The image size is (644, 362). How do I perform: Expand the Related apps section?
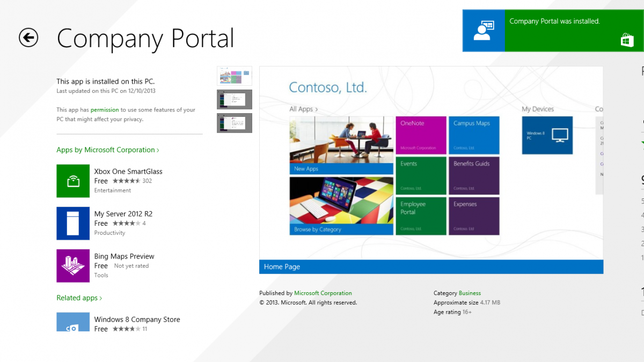pyautogui.click(x=79, y=298)
